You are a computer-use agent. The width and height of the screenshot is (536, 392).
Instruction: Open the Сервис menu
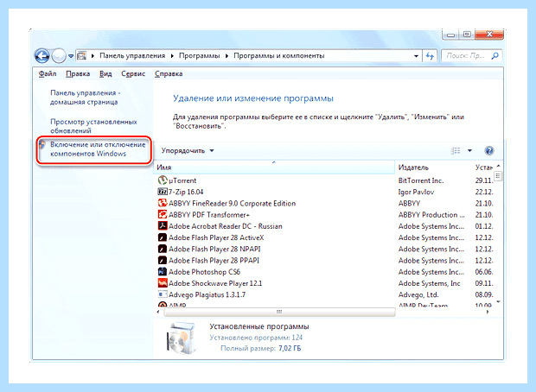[x=133, y=73]
